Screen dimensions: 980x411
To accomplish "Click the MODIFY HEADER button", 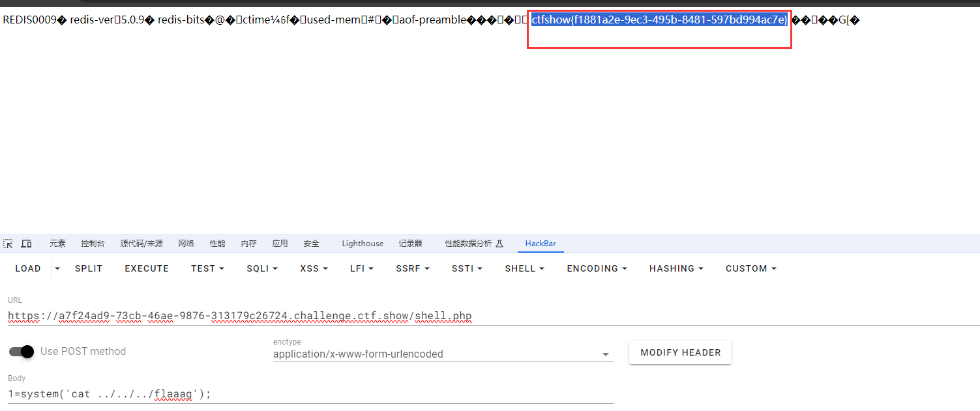I will point(680,352).
